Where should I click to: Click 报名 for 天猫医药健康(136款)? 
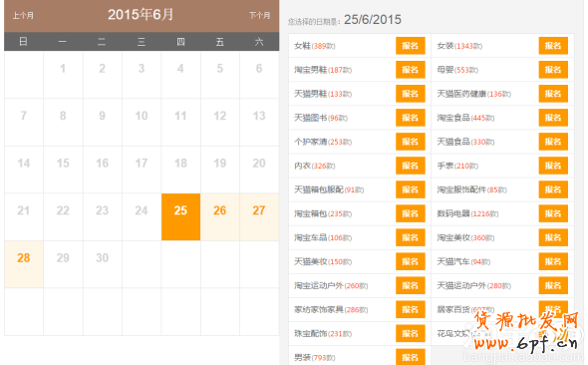[x=553, y=94]
